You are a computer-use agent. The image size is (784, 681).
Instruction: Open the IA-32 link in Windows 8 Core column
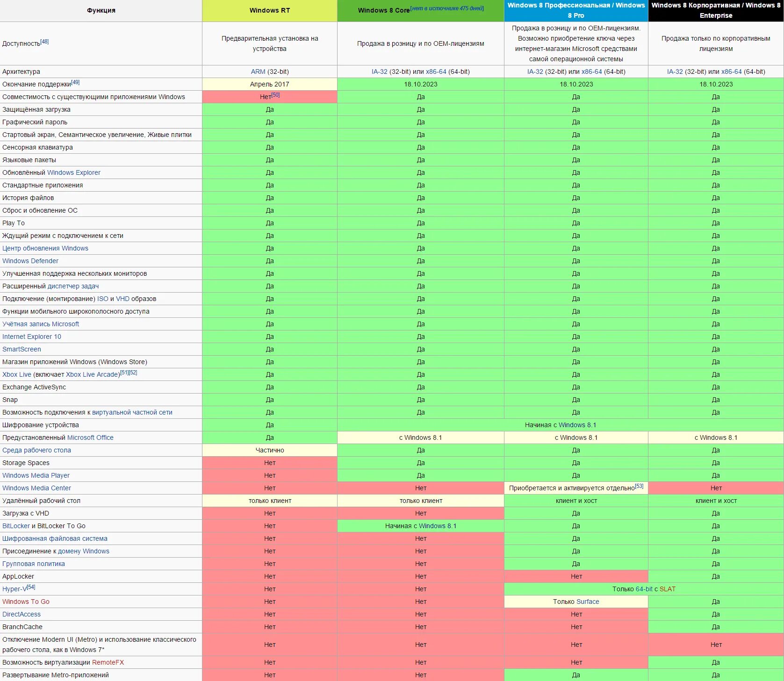pyautogui.click(x=380, y=72)
